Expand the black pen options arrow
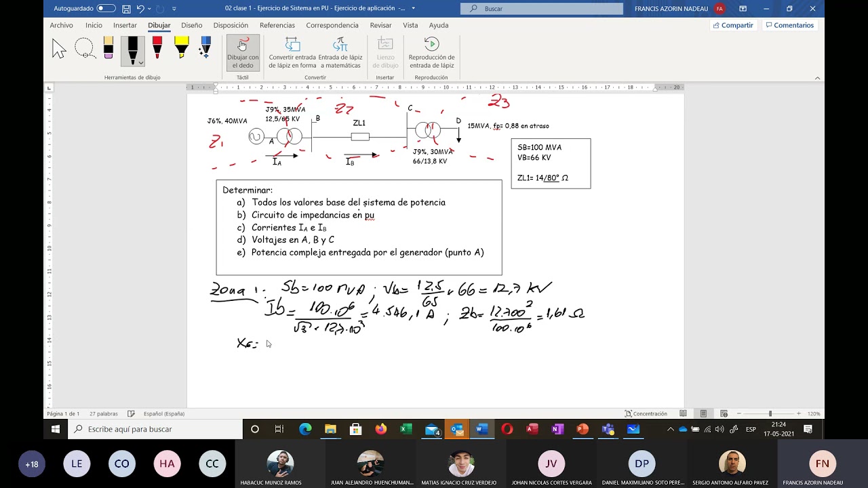Viewport: 868px width, 488px height. [140, 62]
